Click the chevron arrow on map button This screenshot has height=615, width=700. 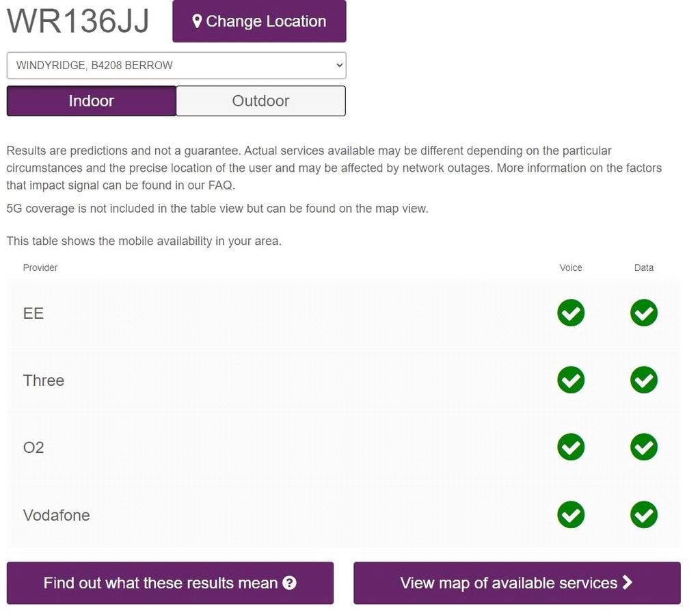coord(628,582)
